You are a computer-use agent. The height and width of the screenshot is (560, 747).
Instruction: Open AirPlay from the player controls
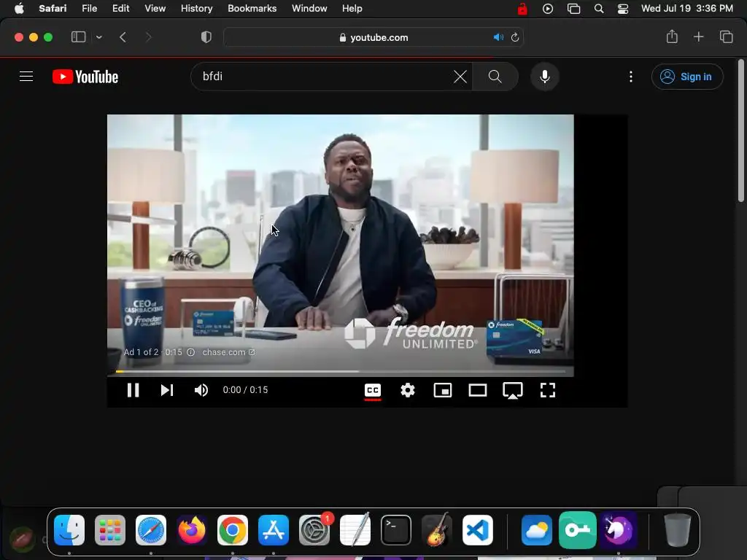click(x=513, y=391)
